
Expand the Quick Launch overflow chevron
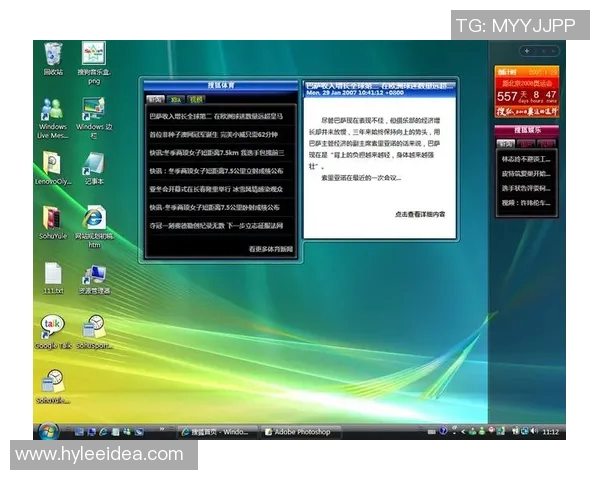pyautogui.click(x=162, y=431)
